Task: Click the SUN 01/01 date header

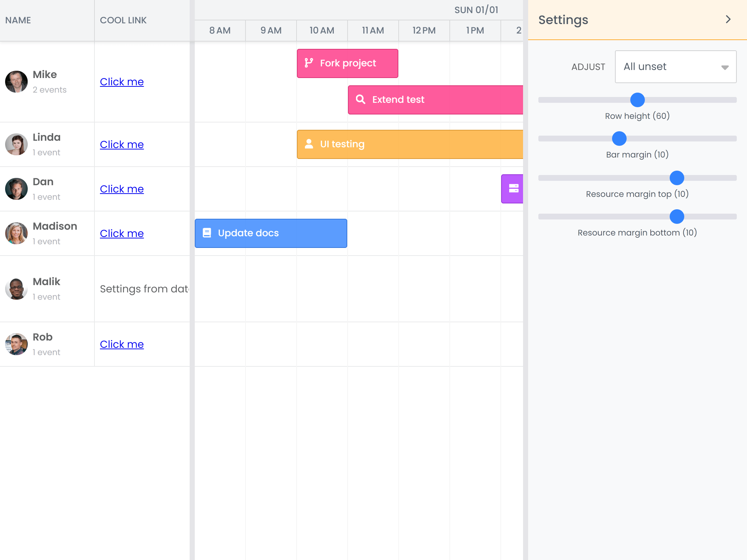Action: [476, 10]
